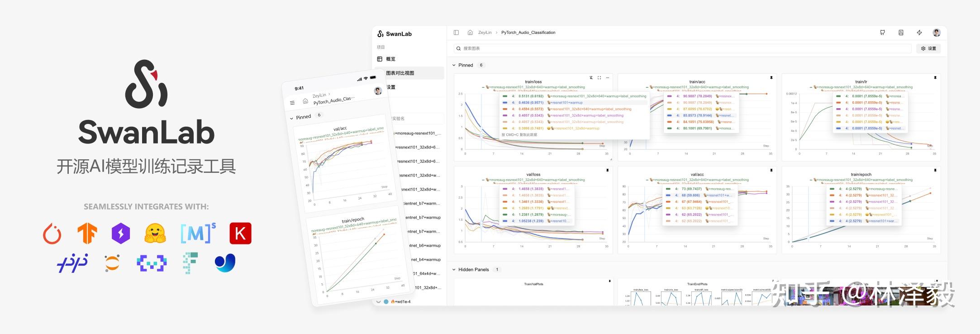Toggle pin on the train/acc chart
980x334 pixels.
[771, 78]
